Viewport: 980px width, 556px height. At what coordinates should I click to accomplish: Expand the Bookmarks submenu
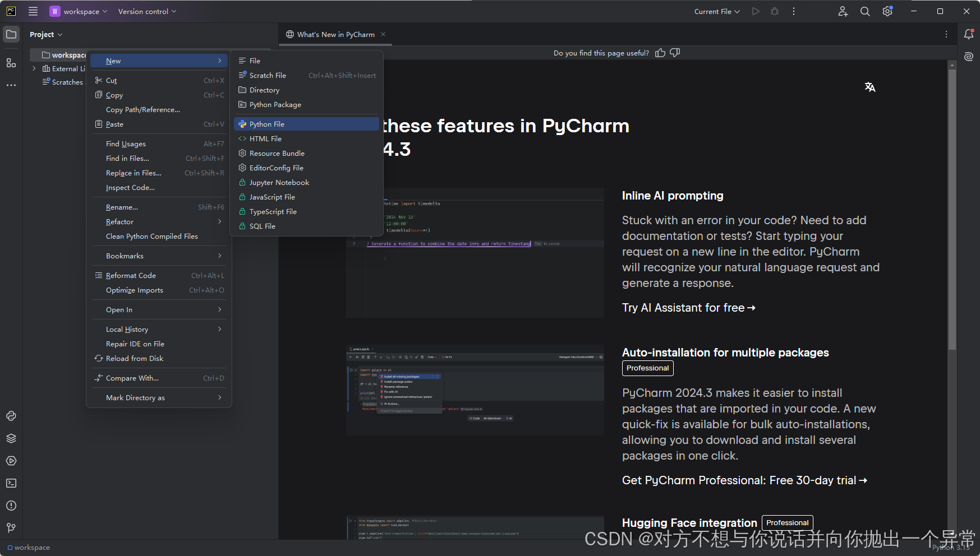[159, 256]
